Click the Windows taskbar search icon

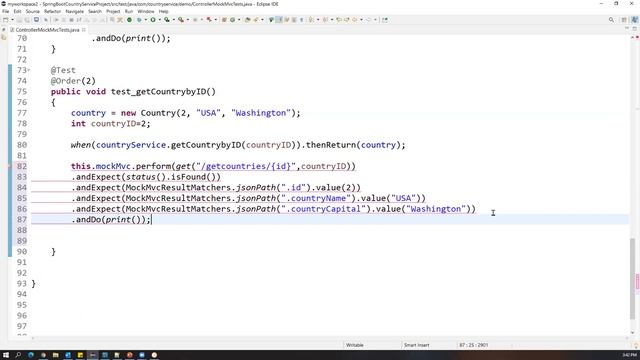[18, 355]
